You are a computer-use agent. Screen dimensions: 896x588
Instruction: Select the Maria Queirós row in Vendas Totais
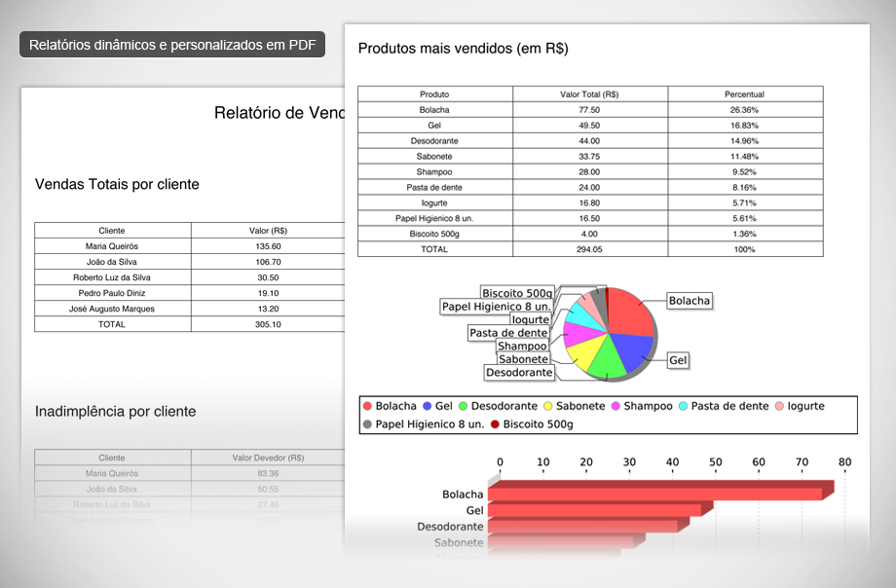(112, 246)
